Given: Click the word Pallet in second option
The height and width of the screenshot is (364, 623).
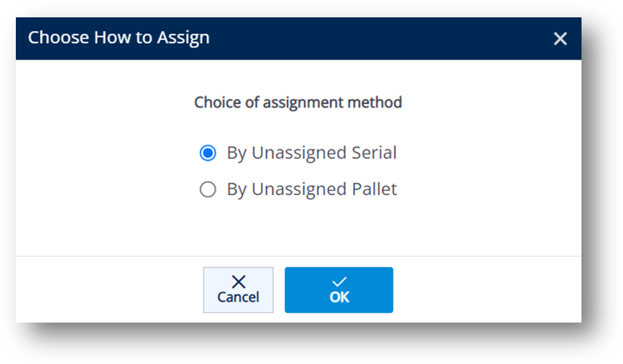Looking at the screenshot, I should coord(374,189).
